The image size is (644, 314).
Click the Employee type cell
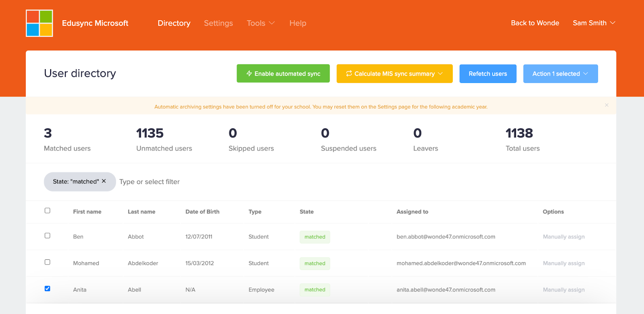261,290
